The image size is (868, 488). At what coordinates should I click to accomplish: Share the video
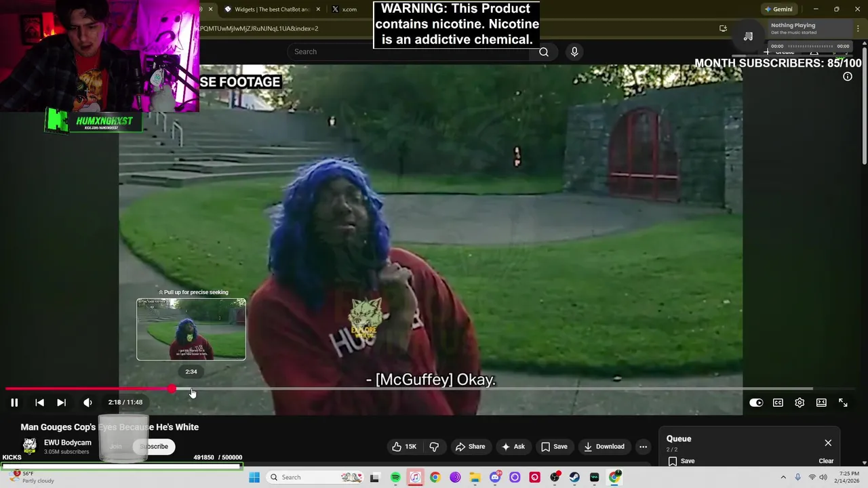pos(470,447)
